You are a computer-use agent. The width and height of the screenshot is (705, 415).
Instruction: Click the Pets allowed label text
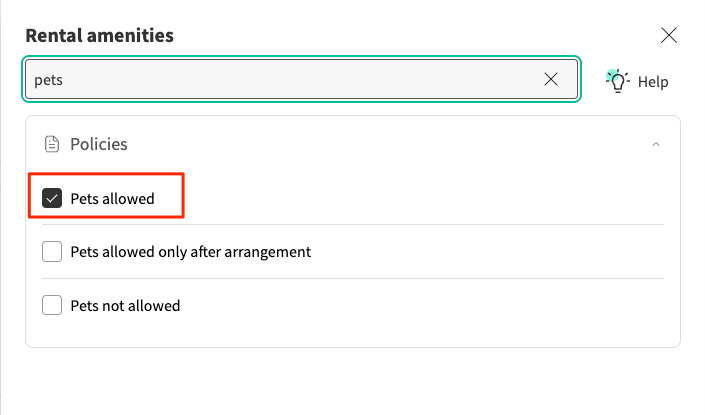point(112,198)
